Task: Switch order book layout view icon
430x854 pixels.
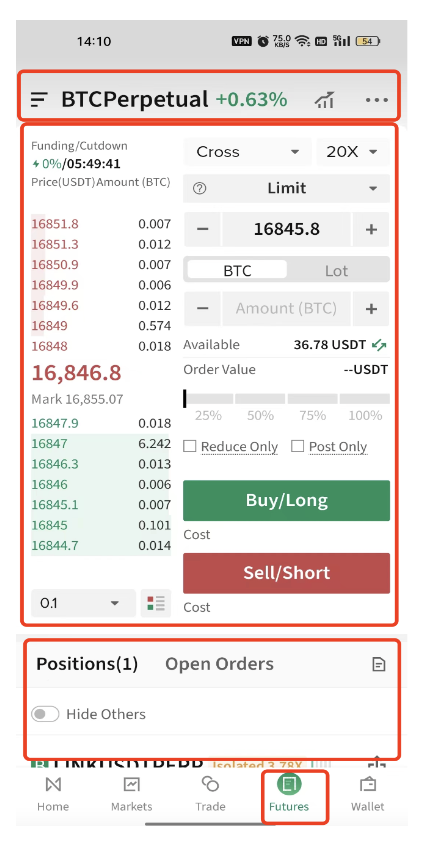Action: pos(156,603)
